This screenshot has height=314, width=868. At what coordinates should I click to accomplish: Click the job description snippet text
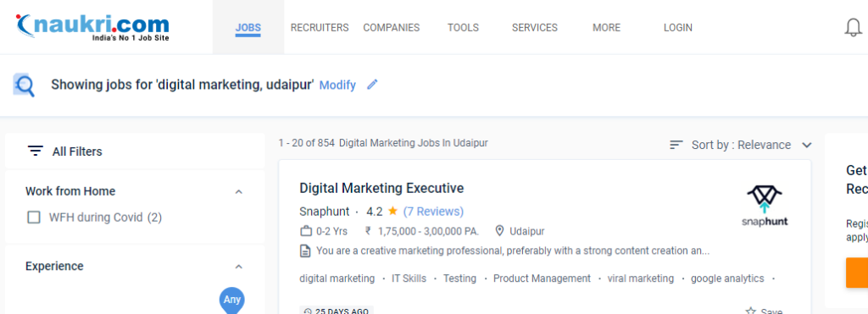(513, 251)
